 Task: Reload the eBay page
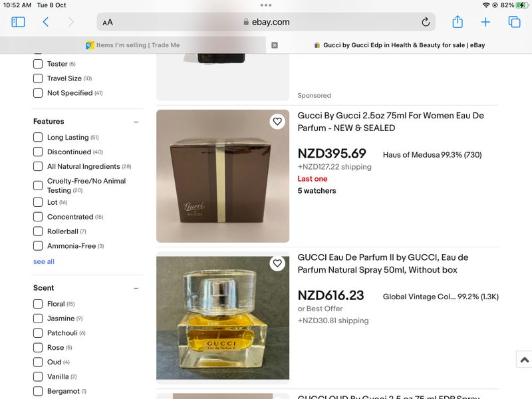(x=426, y=22)
